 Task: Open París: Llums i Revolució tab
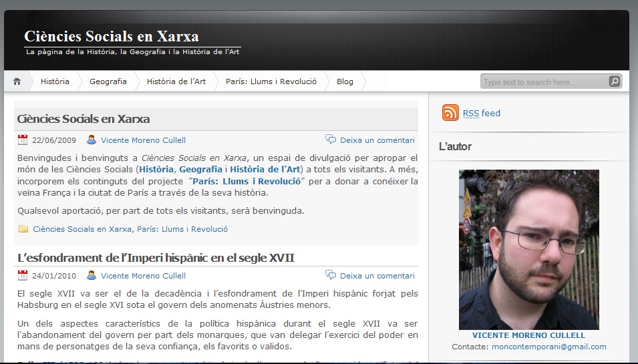tap(271, 81)
